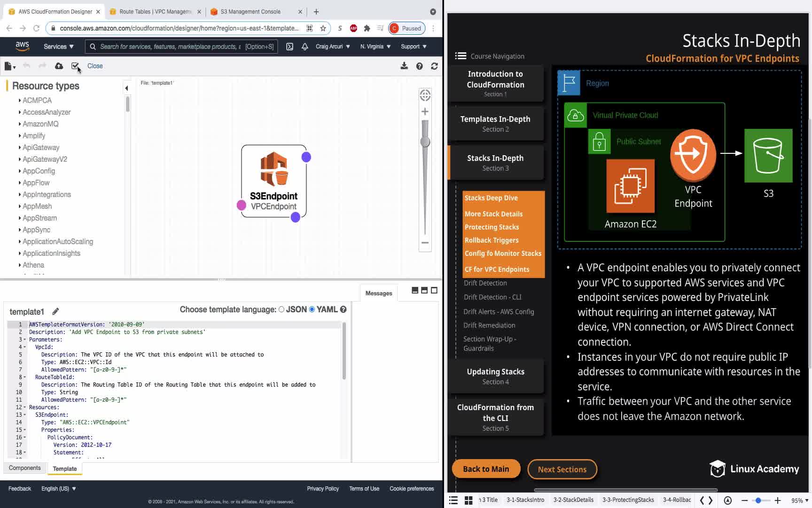Click the Back to Main button
812x508 pixels.
[486, 469]
